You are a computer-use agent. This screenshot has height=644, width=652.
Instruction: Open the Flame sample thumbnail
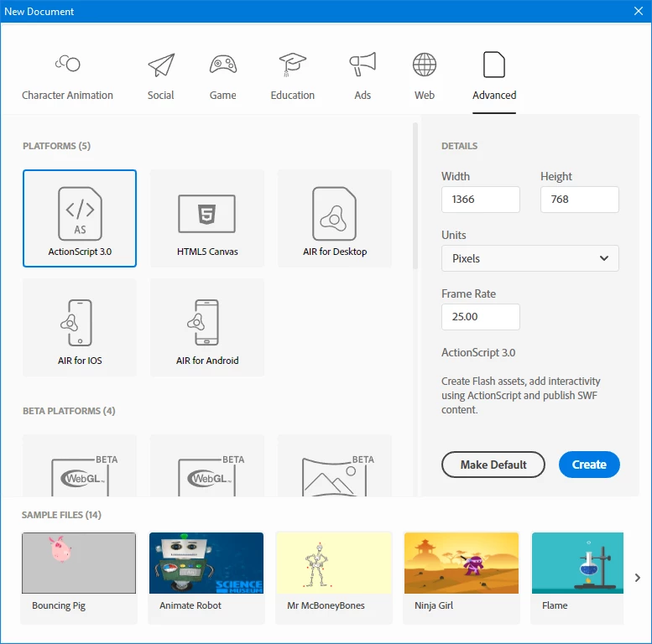(x=577, y=563)
